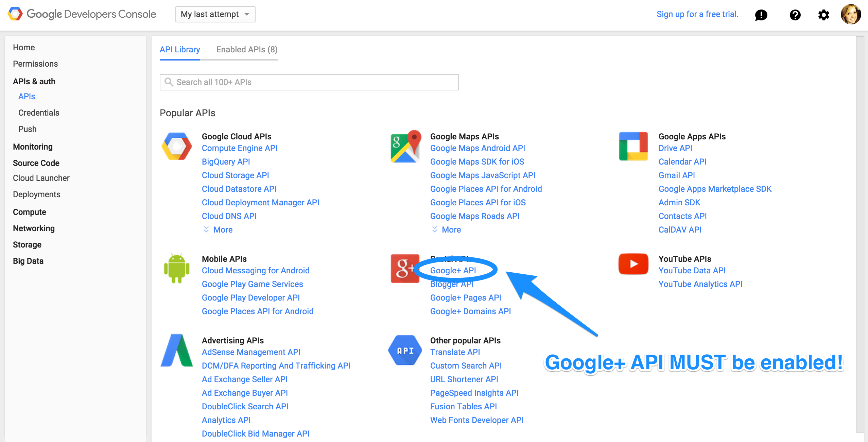Click 'Sign up for a free trial' link
The width and height of the screenshot is (868, 442).
pos(697,14)
